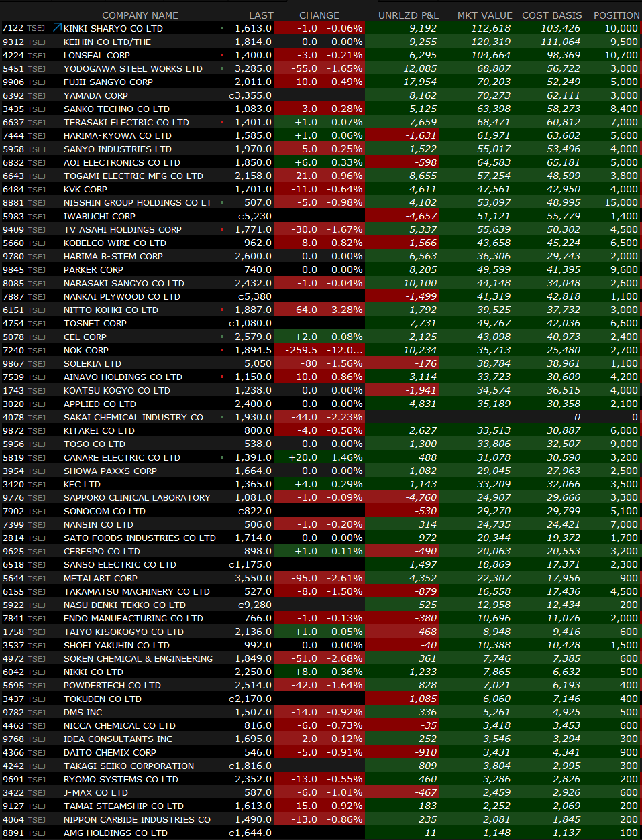Image resolution: width=642 pixels, height=840 pixels.
Task: Click the blue arrow icon beside KINKI SHARYO
Action: click(57, 27)
